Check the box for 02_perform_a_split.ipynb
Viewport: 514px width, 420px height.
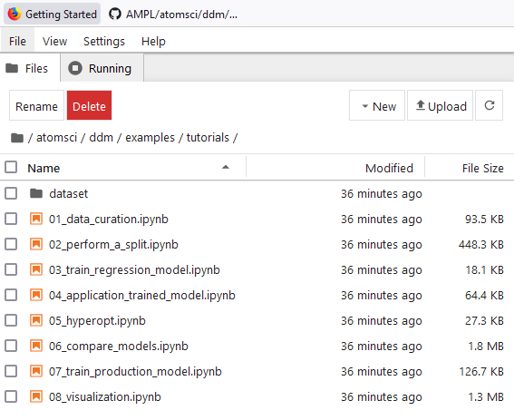(x=11, y=244)
